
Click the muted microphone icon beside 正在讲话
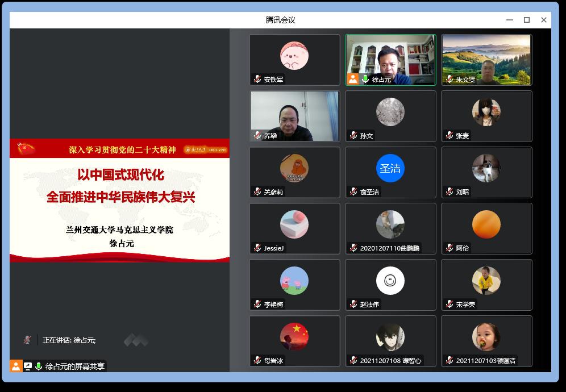(x=27, y=340)
